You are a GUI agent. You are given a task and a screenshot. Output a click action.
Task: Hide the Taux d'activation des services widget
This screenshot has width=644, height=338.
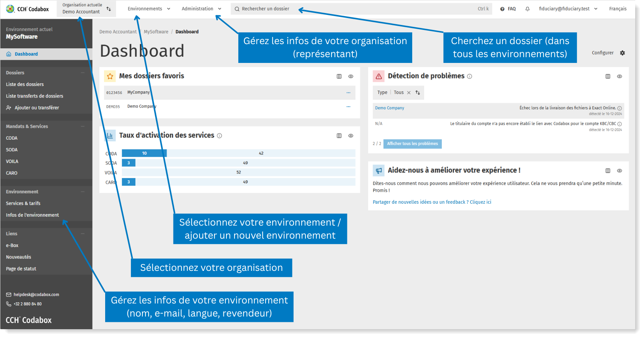351,136
